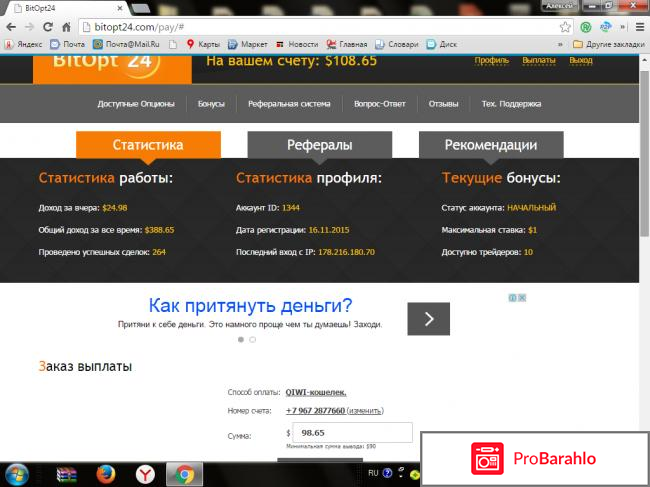Click Выход to log out

[x=580, y=61]
